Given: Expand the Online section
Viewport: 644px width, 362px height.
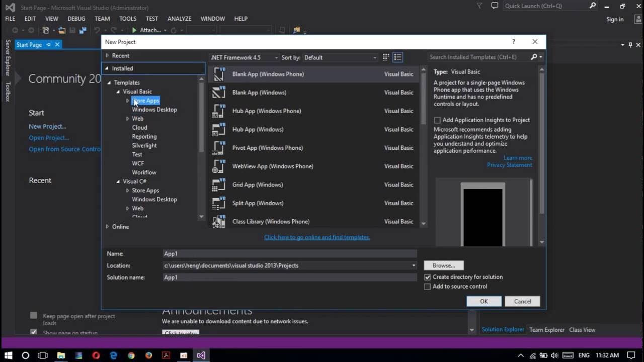Looking at the screenshot, I should click(107, 227).
